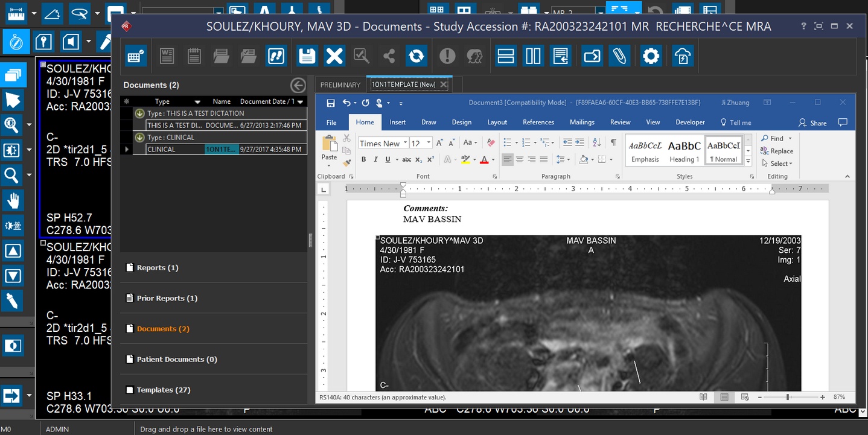Open the Find dropdown arrow in Editing

pyautogui.click(x=790, y=139)
